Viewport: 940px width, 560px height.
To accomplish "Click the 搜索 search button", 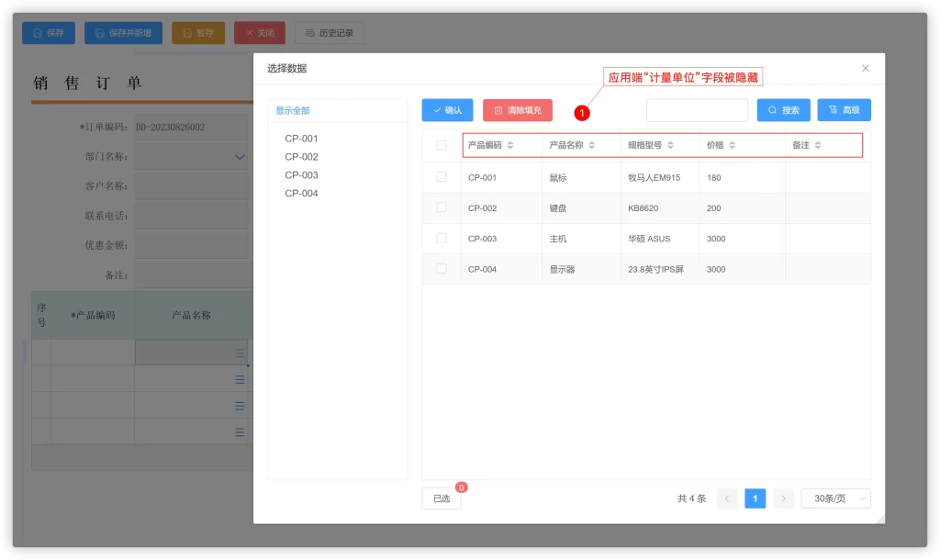I will click(x=784, y=110).
